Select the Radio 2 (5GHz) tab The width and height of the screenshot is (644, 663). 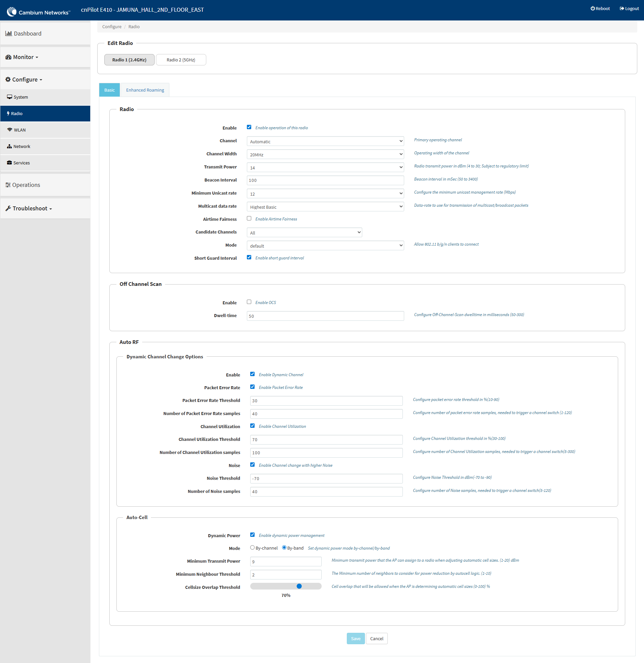(x=180, y=60)
